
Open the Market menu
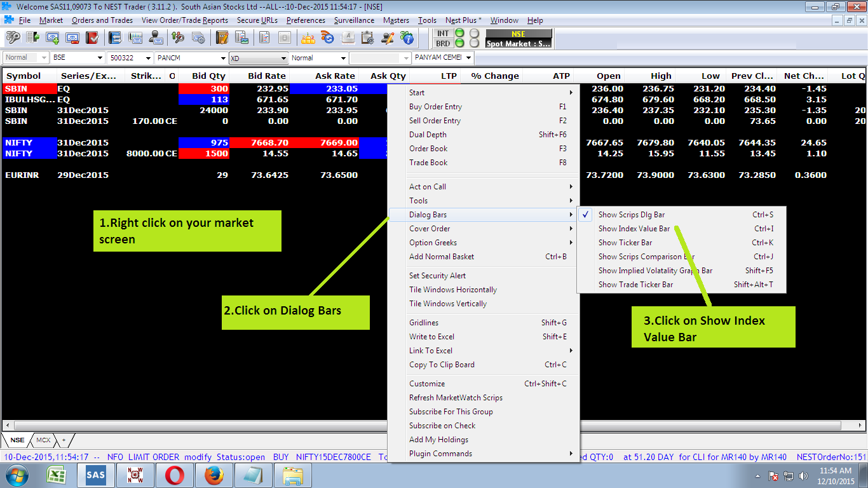(x=51, y=20)
